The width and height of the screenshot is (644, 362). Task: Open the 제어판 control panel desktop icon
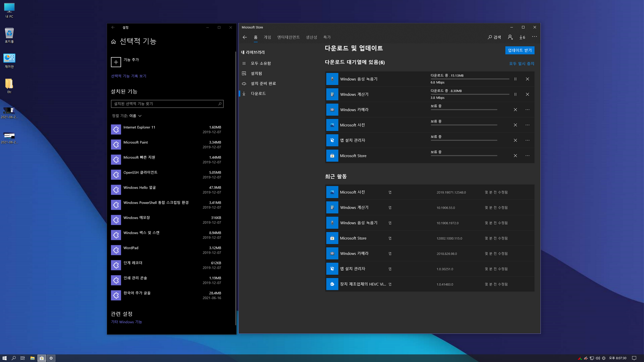coord(9,61)
